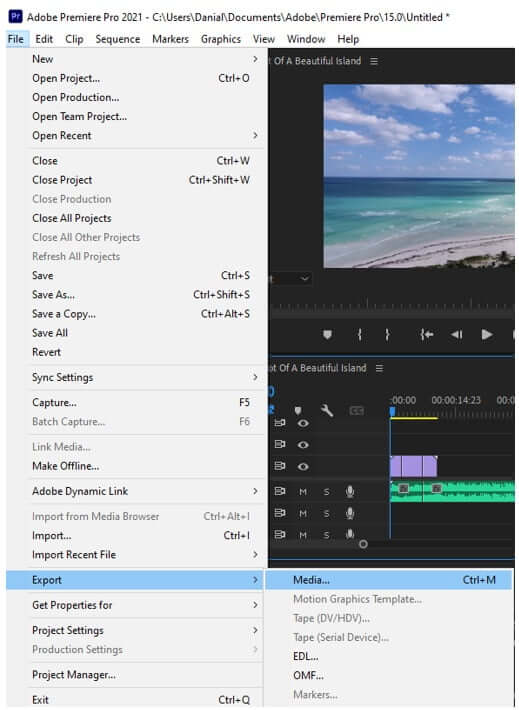Click the Mark Out bracket icon
Image resolution: width=519 pixels, height=710 pixels.
coord(387,335)
